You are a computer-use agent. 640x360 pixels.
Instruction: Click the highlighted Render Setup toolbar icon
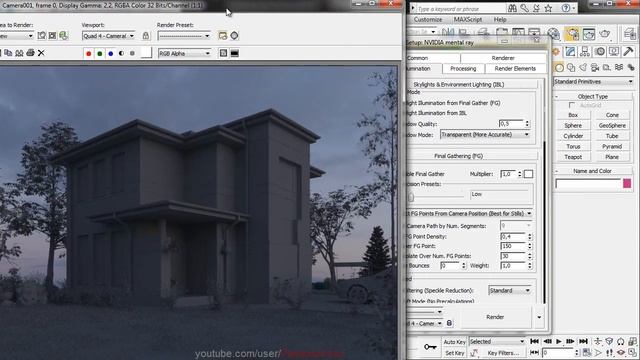click(x=572, y=34)
